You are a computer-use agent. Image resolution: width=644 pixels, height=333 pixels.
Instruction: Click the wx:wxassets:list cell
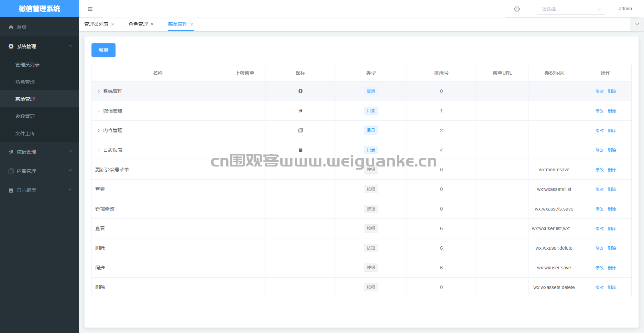tap(554, 189)
